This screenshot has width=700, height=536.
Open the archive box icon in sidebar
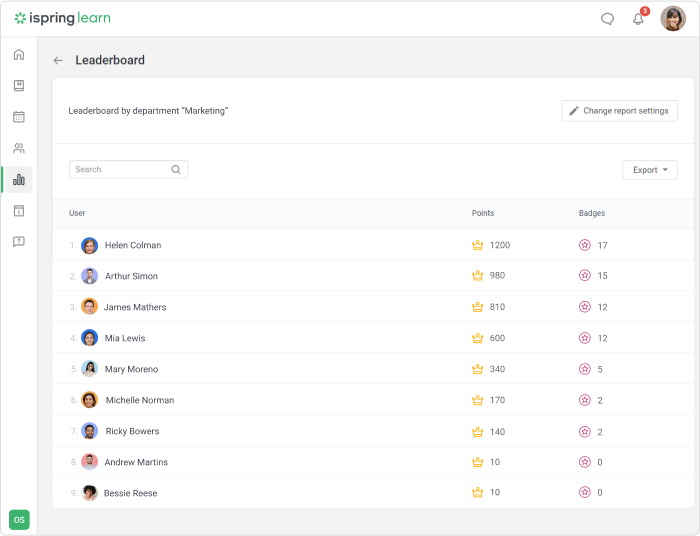point(19,211)
